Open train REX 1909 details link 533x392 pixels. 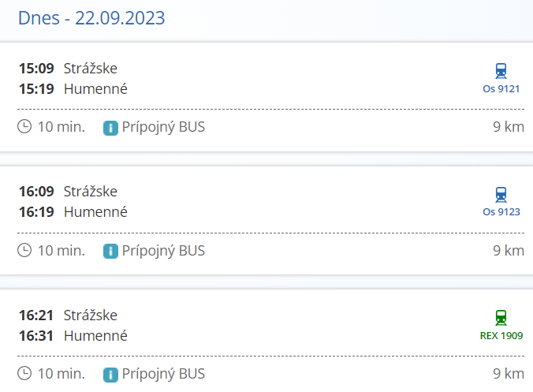pyautogui.click(x=501, y=335)
